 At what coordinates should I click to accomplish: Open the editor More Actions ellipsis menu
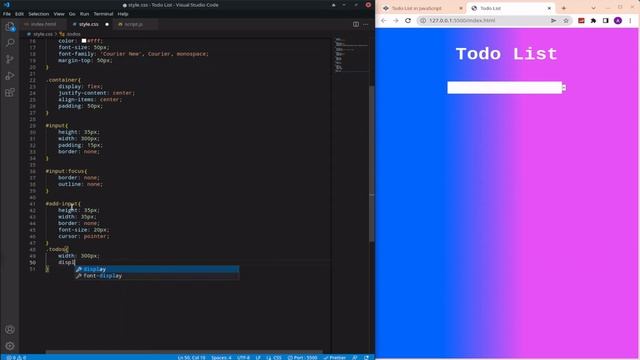(366, 24)
